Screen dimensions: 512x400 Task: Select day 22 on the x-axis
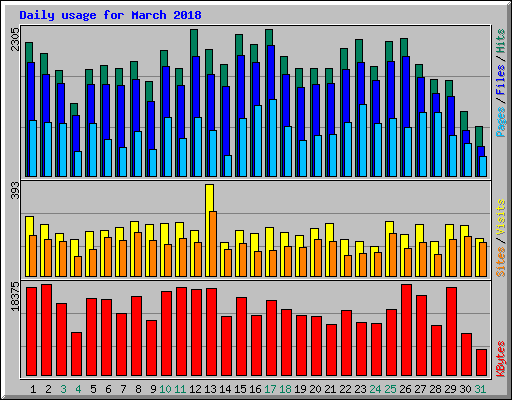345,389
